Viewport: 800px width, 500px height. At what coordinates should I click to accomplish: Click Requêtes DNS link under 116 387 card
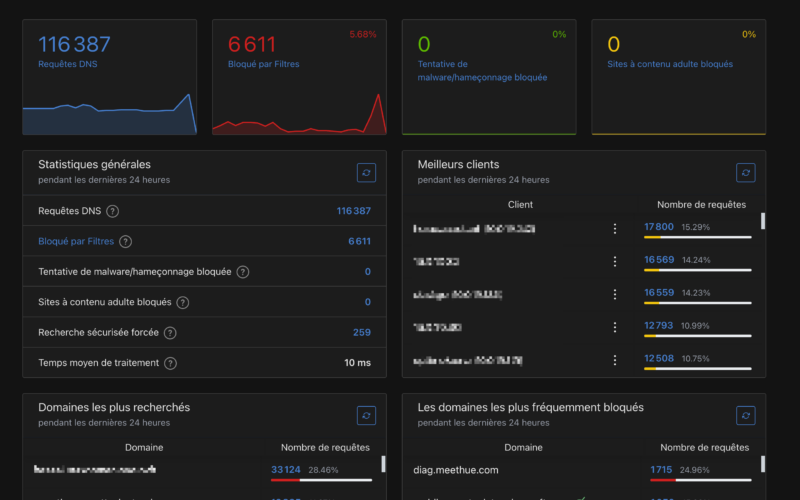point(66,64)
